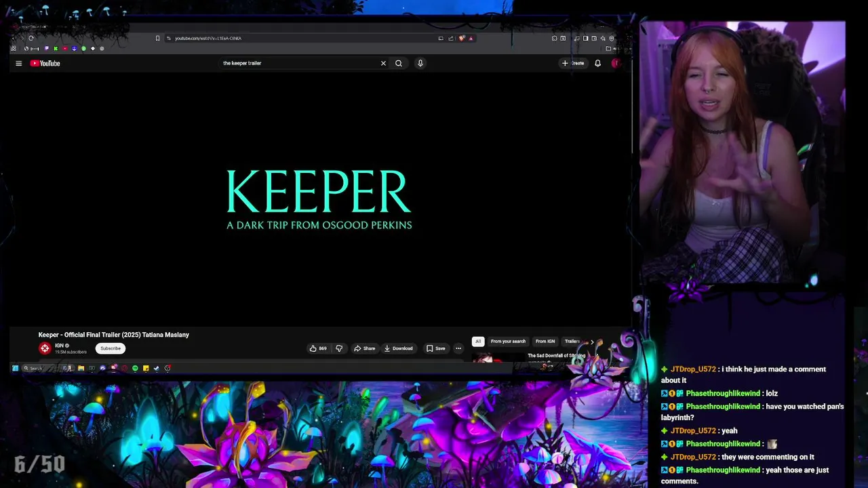Open Spotify from the taskbar
Image resolution: width=868 pixels, height=488 pixels.
(x=135, y=368)
